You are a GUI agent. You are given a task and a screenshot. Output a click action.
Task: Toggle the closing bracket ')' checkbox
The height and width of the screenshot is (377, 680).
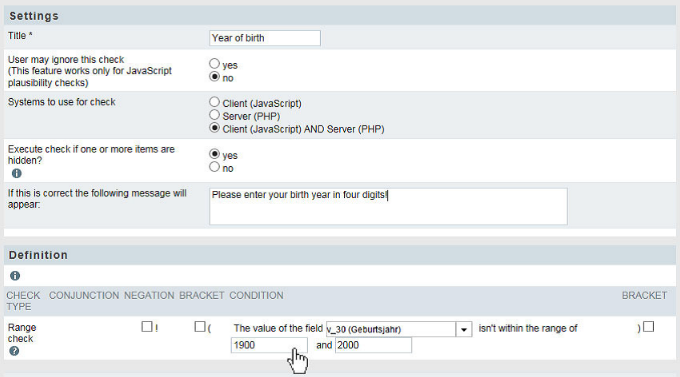(648, 327)
